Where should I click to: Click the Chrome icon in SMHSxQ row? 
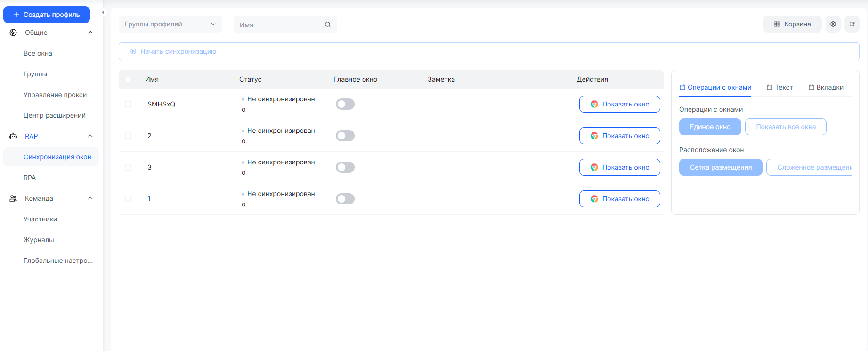point(594,104)
